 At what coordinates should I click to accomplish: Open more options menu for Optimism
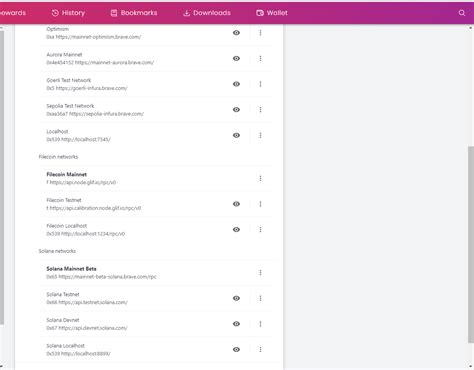pyautogui.click(x=260, y=33)
